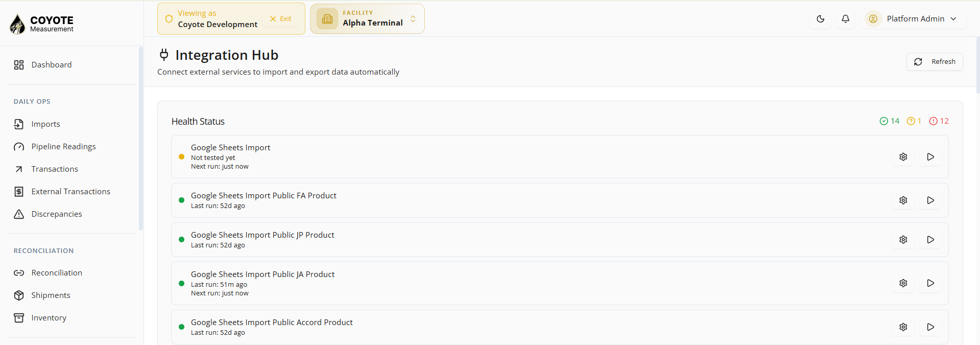Run the Google Sheets Import integration now
980x345 pixels.
[x=930, y=157]
